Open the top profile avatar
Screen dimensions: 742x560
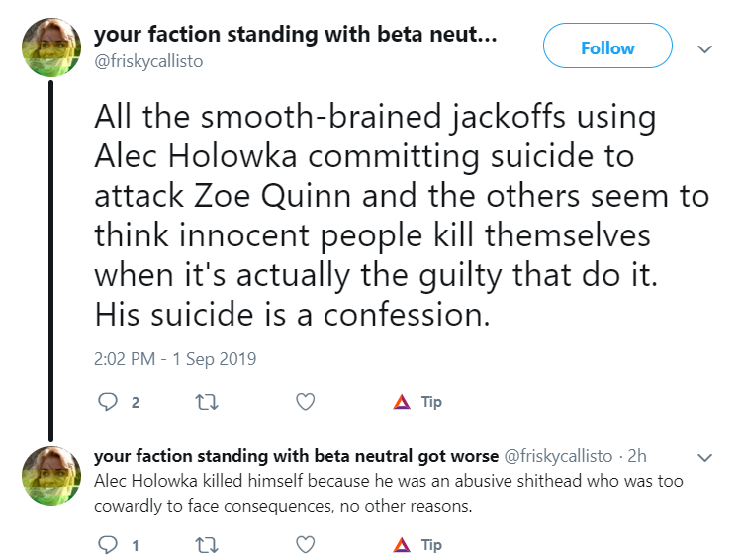point(51,47)
